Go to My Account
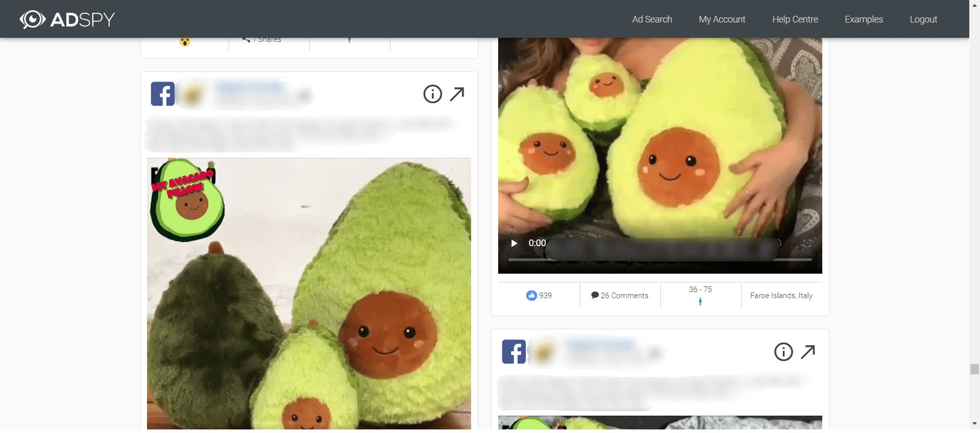980x433 pixels. pyautogui.click(x=722, y=19)
